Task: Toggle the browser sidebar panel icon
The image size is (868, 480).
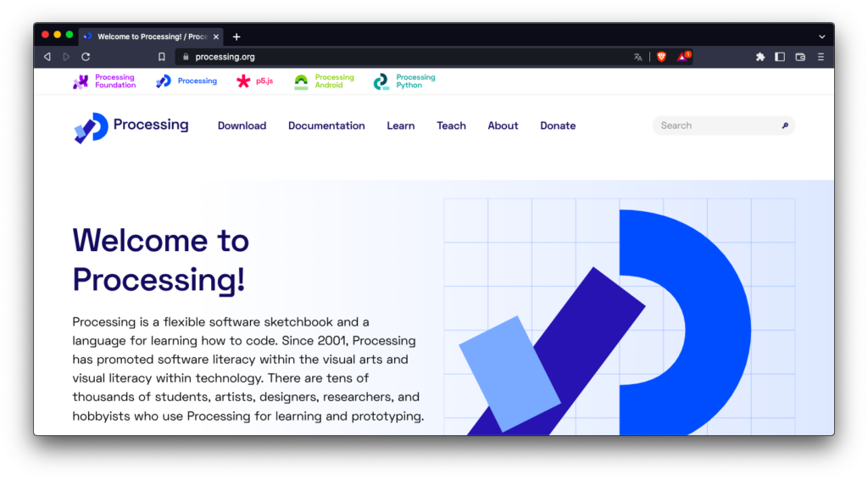Action: point(780,57)
